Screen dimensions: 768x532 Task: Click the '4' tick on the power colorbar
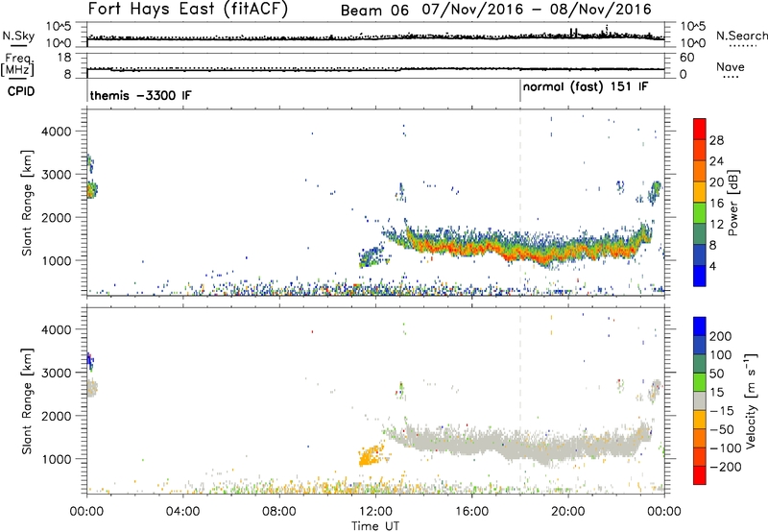(x=712, y=266)
